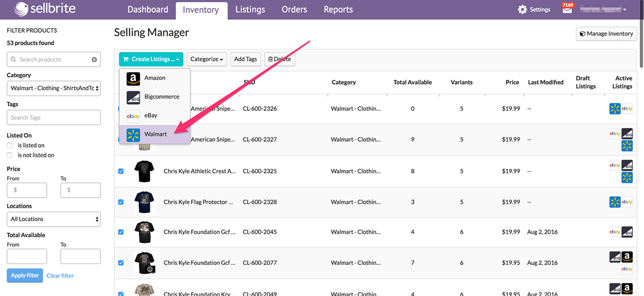Click Bigcommerce listing icon in CL-600-2077 row
Viewport: 644px width, 296px height.
tap(615, 257)
